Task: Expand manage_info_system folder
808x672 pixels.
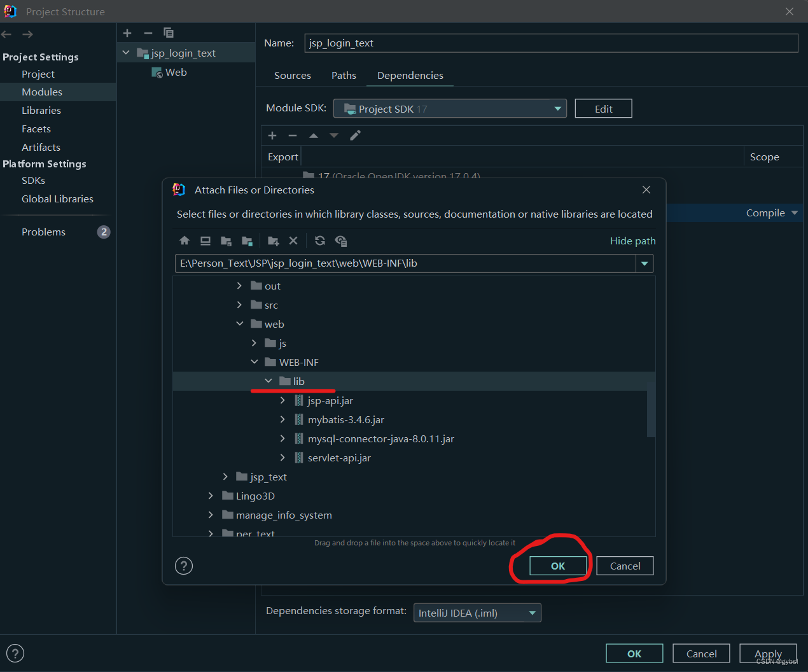Action: pyautogui.click(x=211, y=515)
